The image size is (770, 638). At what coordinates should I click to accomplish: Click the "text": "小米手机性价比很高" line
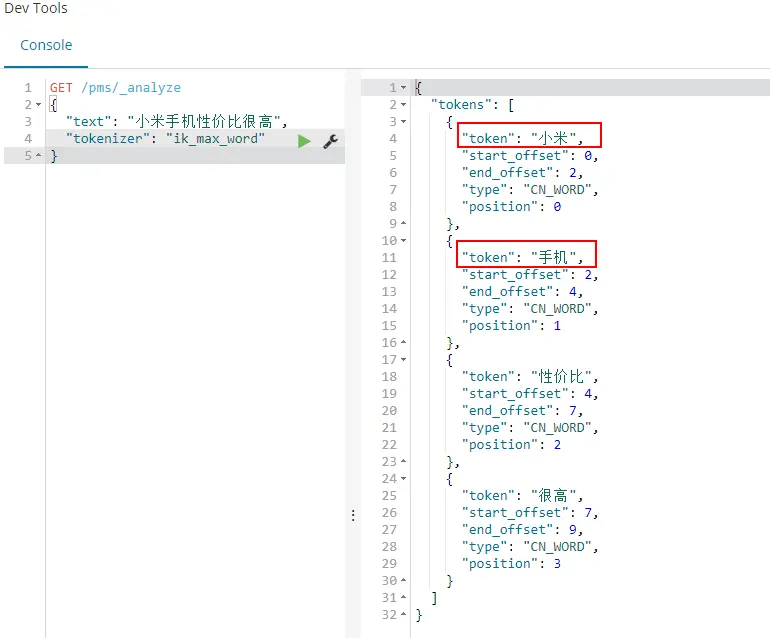(x=177, y=121)
